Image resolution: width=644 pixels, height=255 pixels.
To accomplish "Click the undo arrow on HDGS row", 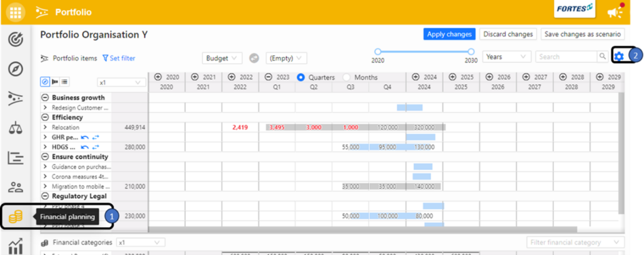I will tap(85, 147).
